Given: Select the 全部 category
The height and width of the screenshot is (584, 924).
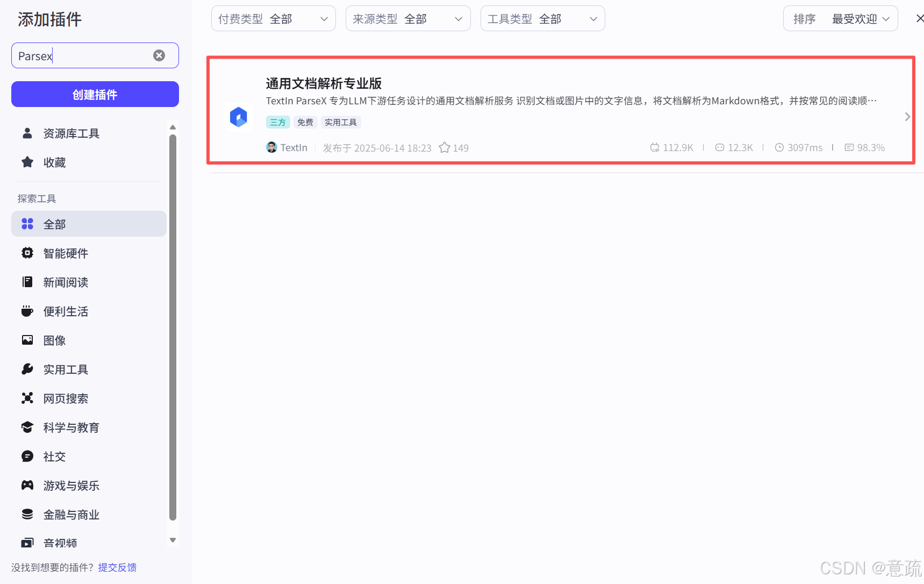Looking at the screenshot, I should [89, 224].
